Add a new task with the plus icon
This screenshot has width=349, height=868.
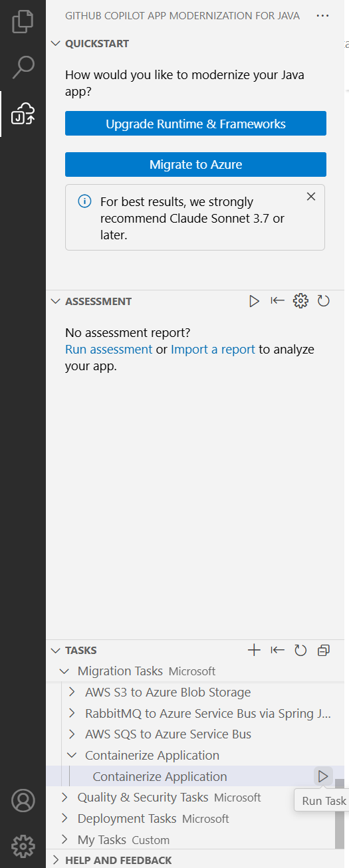point(254,650)
